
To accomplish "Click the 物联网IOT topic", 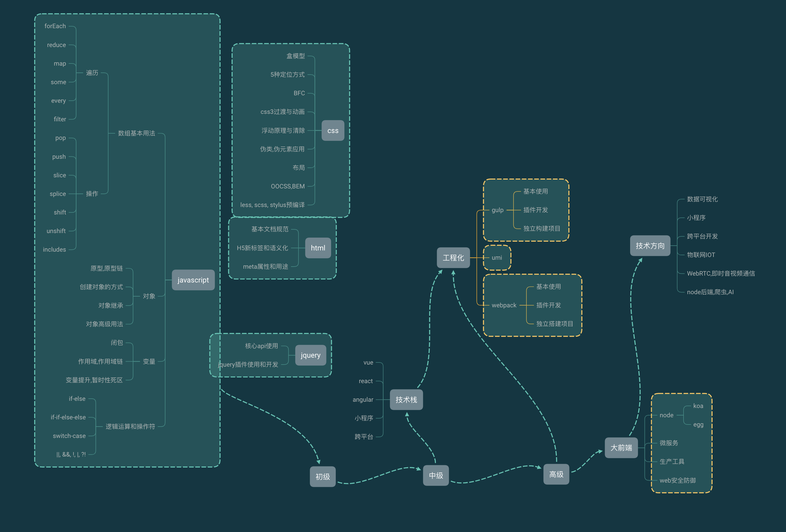I will point(701,255).
